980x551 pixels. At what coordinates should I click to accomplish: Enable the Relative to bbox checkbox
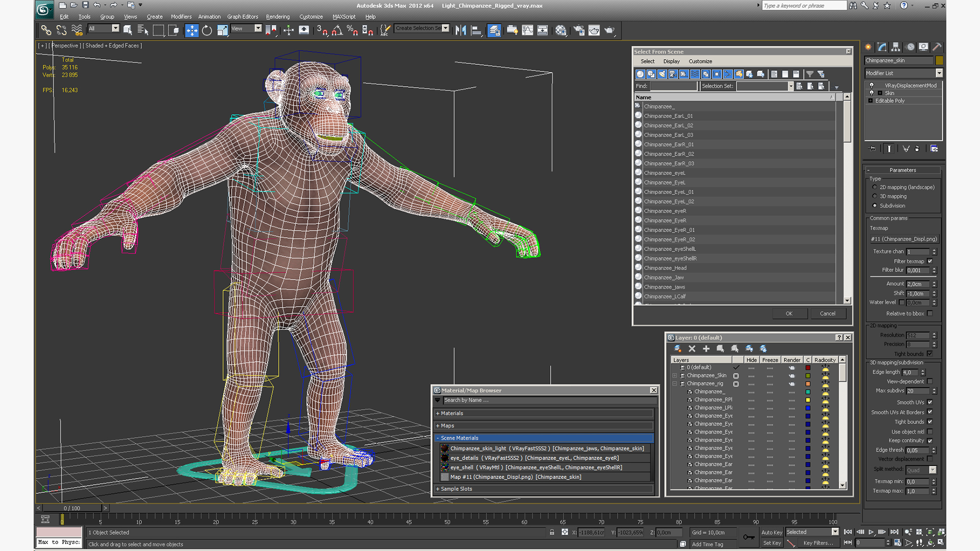pyautogui.click(x=930, y=314)
